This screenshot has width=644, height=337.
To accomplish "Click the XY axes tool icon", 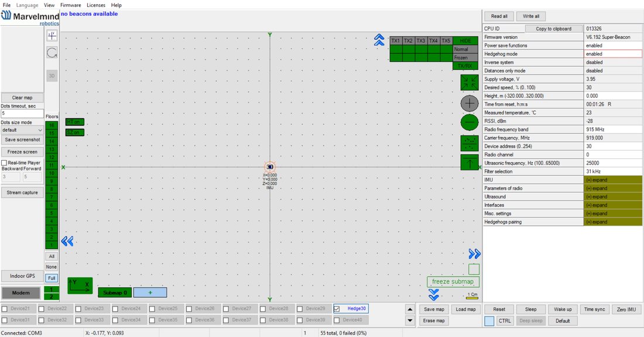I will tap(52, 36).
